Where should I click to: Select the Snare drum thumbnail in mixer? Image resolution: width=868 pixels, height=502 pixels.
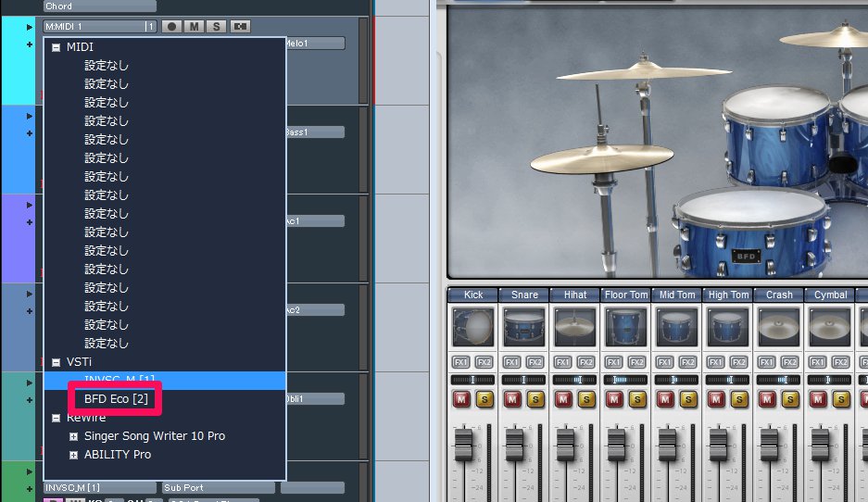pyautogui.click(x=523, y=327)
